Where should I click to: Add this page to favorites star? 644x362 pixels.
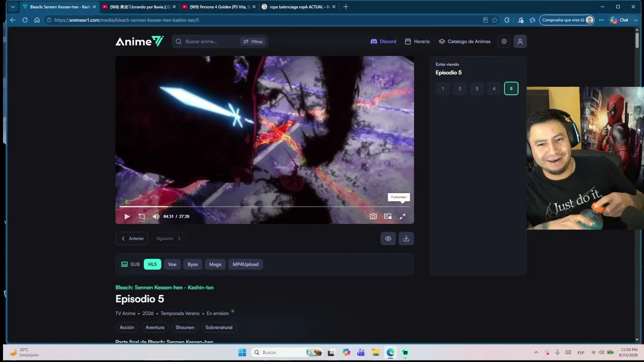pyautogui.click(x=495, y=20)
